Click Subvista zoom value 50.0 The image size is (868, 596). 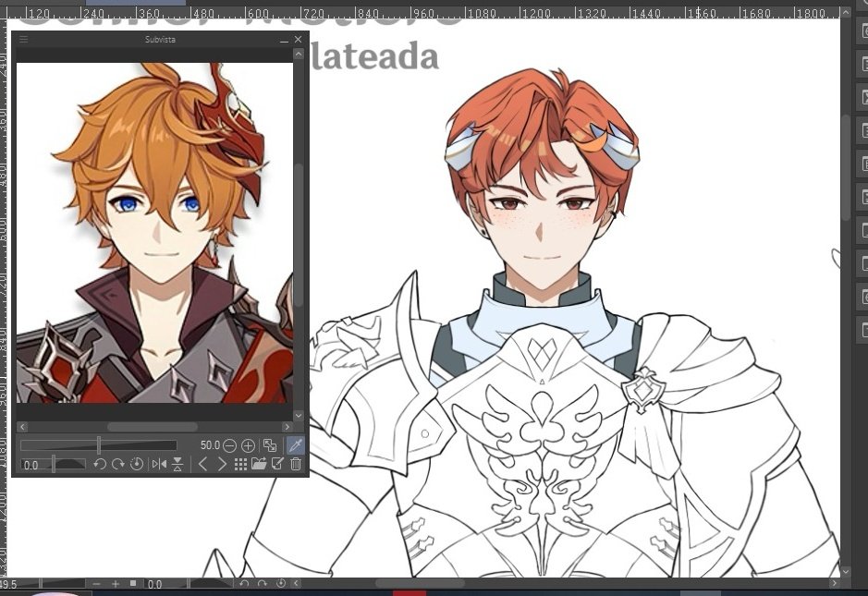209,445
